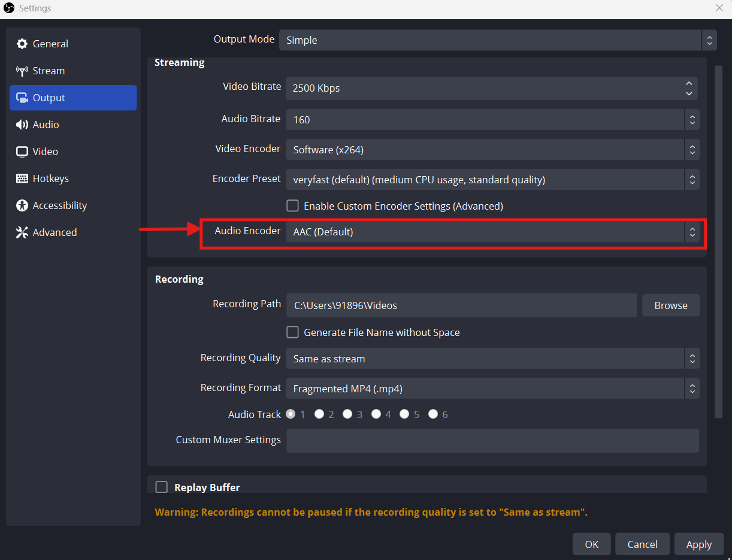Image resolution: width=732 pixels, height=560 pixels.
Task: Click the Video display icon
Action: click(x=22, y=152)
